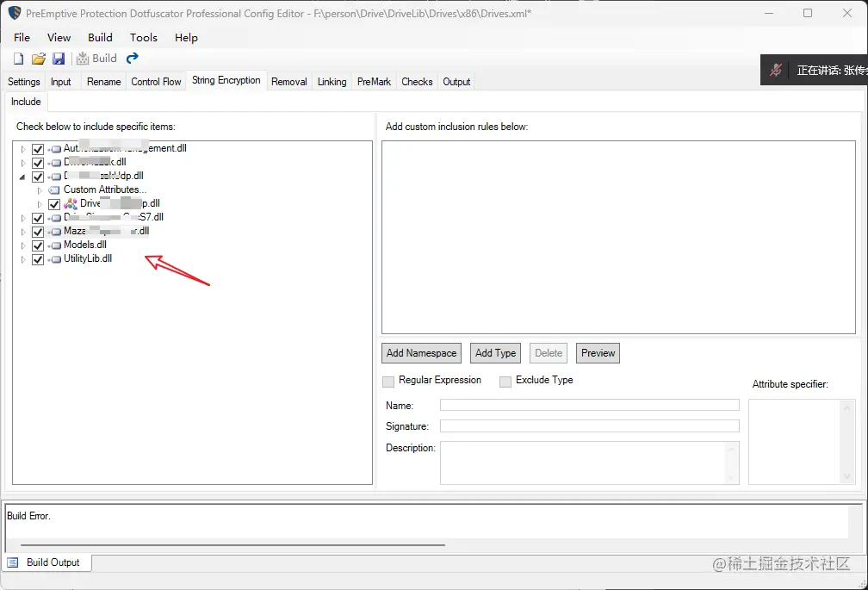
Task: Click the assembly icon beside UtilityLib.dll
Action: point(55,259)
